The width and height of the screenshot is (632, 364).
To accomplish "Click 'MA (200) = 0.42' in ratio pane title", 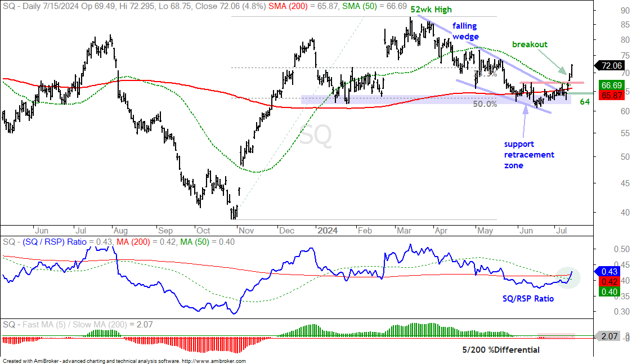I will [146, 242].
